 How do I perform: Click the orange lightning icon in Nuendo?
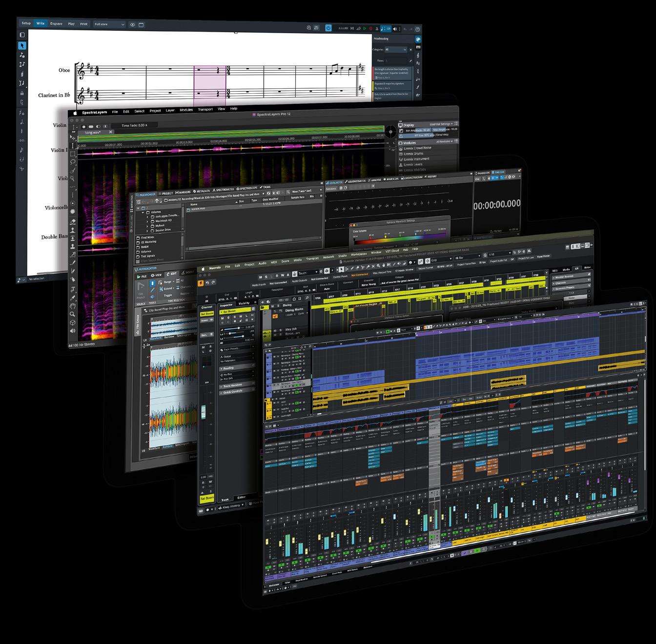201,282
